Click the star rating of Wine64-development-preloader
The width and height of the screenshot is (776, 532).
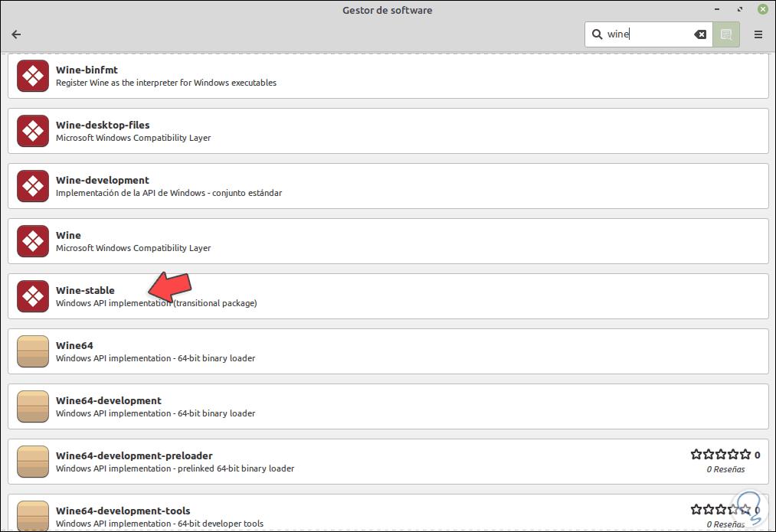(x=721, y=455)
